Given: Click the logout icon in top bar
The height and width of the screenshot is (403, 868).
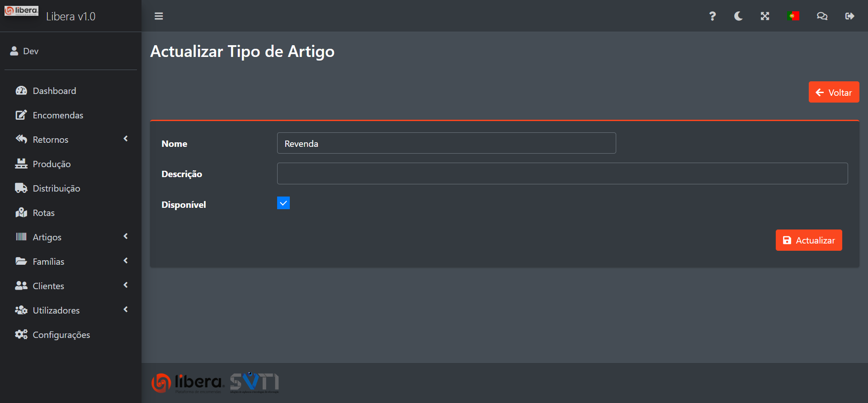Looking at the screenshot, I should click(x=849, y=16).
